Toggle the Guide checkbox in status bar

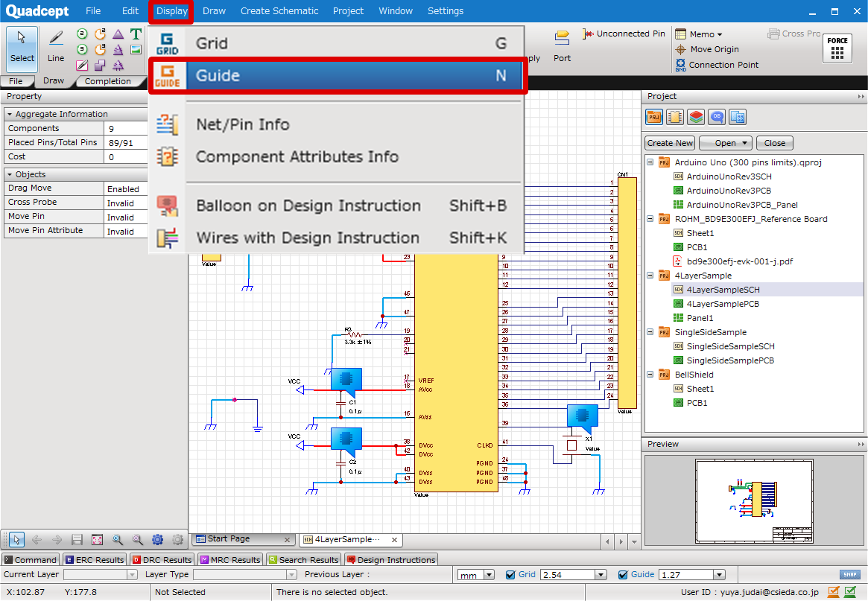point(624,575)
